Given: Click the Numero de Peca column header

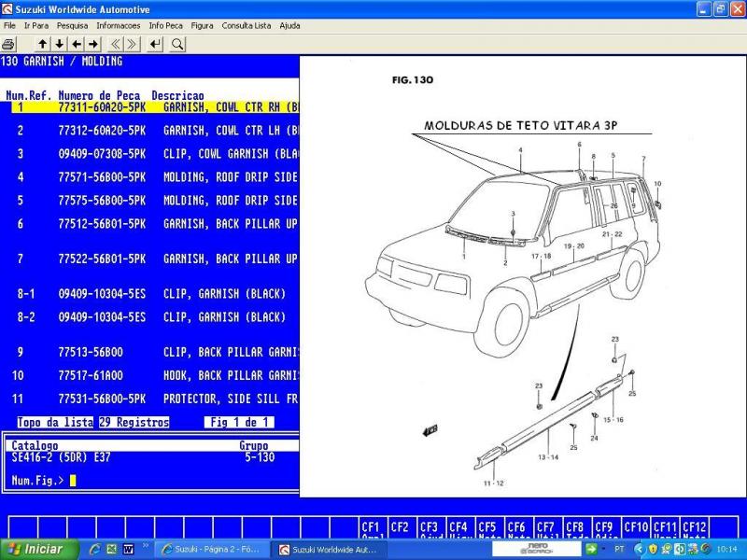Looking at the screenshot, I should (99, 96).
